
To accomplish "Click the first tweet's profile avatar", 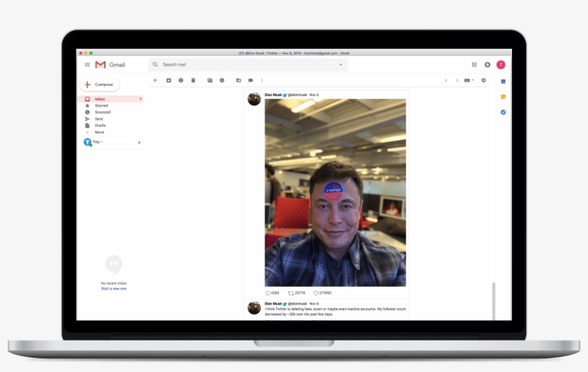I will 255,99.
